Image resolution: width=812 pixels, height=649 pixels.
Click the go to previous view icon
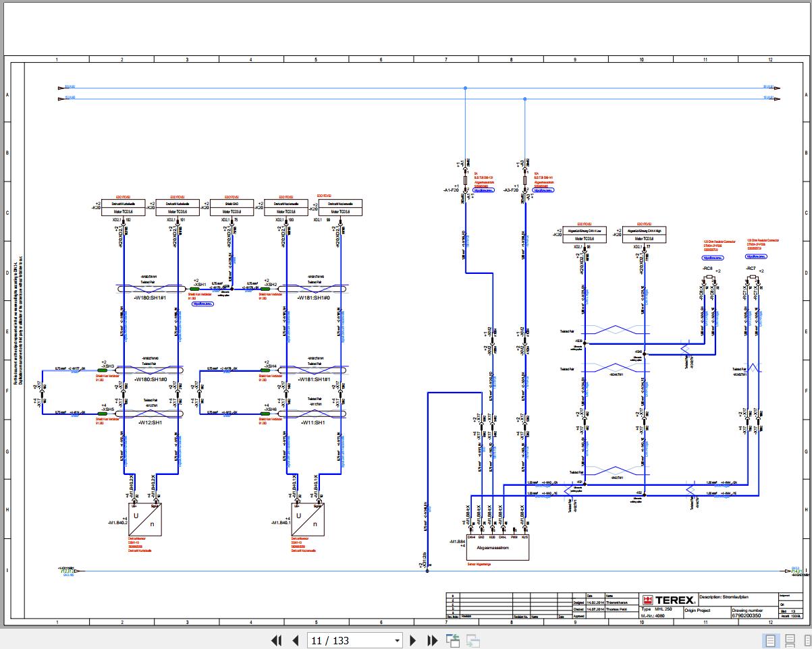(x=452, y=640)
